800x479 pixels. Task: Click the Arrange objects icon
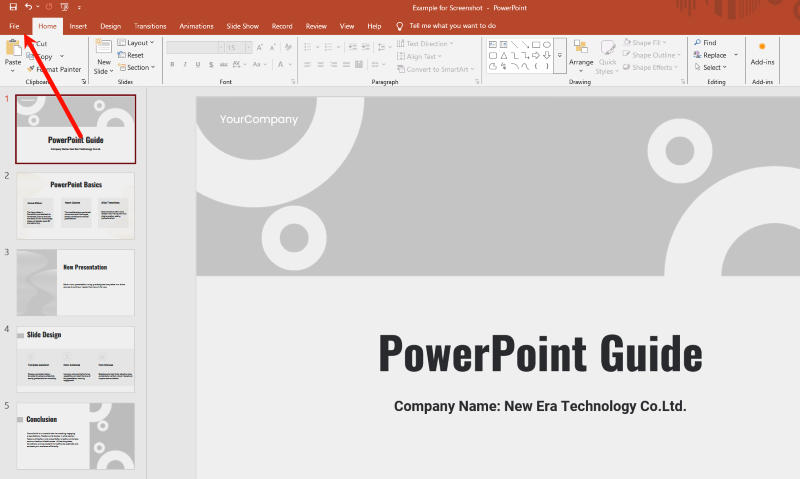(581, 47)
